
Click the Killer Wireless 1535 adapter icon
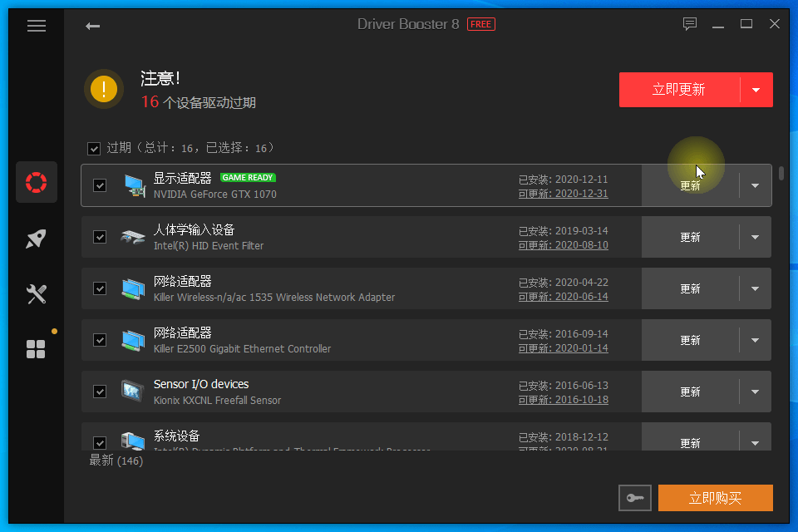(x=133, y=288)
